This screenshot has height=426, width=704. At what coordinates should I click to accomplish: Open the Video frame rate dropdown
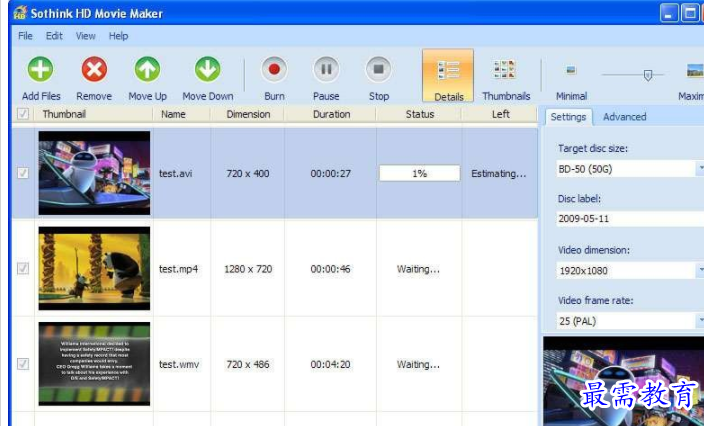tap(698, 321)
